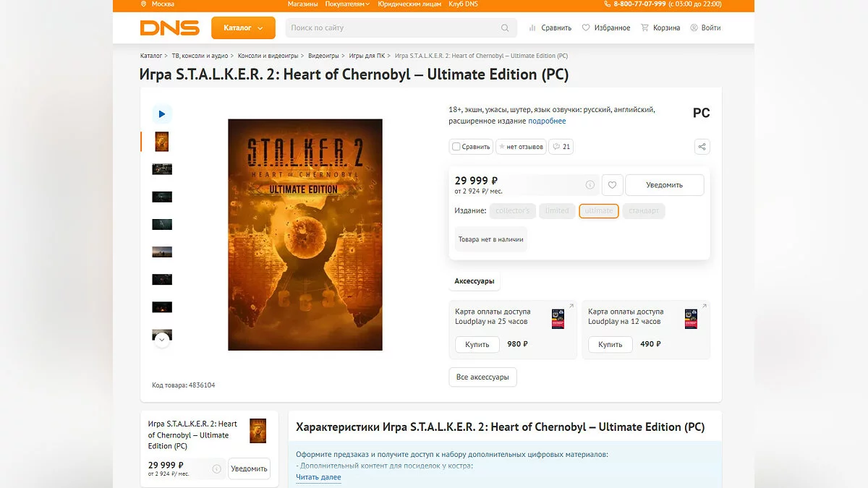The height and width of the screenshot is (488, 868).
Task: Expand the Покупателям menu
Action: click(347, 4)
